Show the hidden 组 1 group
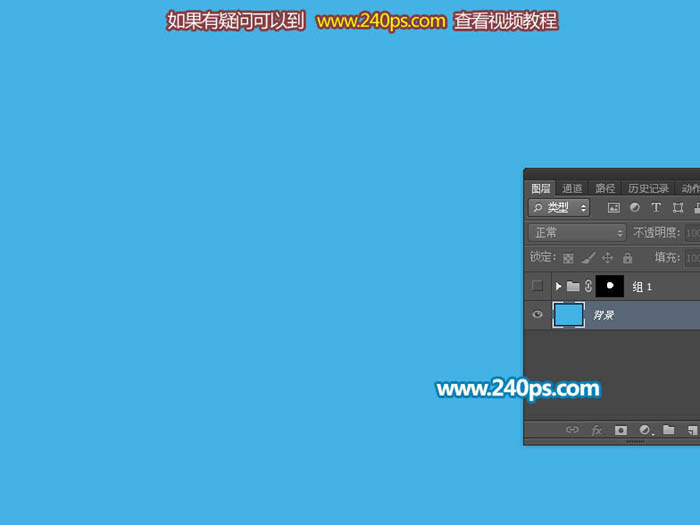Image resolution: width=700 pixels, height=525 pixels. [538, 286]
